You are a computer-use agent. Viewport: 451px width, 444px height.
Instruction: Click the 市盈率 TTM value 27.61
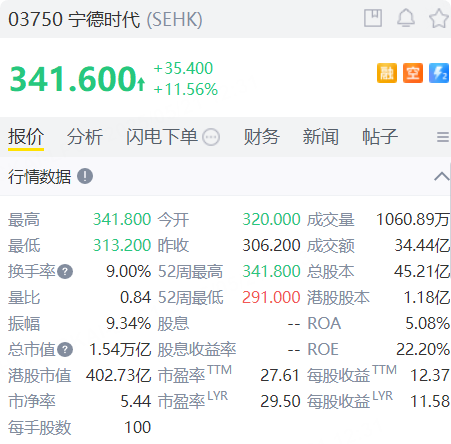click(280, 376)
